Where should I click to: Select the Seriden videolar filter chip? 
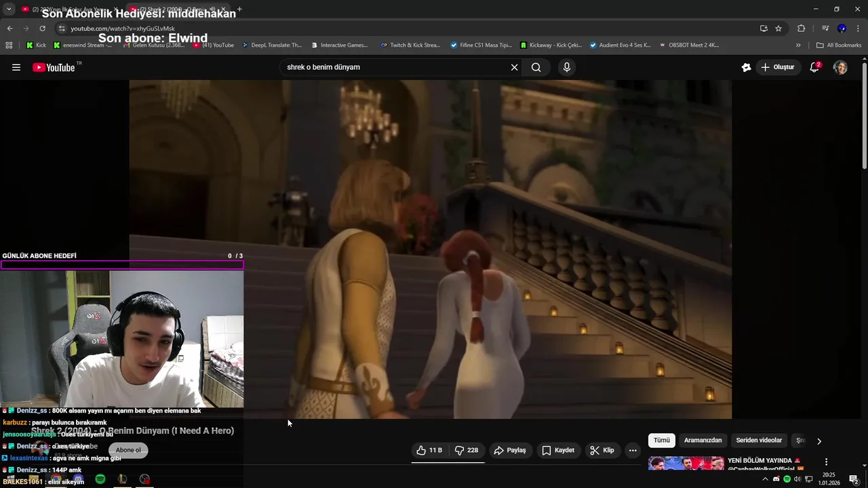coord(759,441)
